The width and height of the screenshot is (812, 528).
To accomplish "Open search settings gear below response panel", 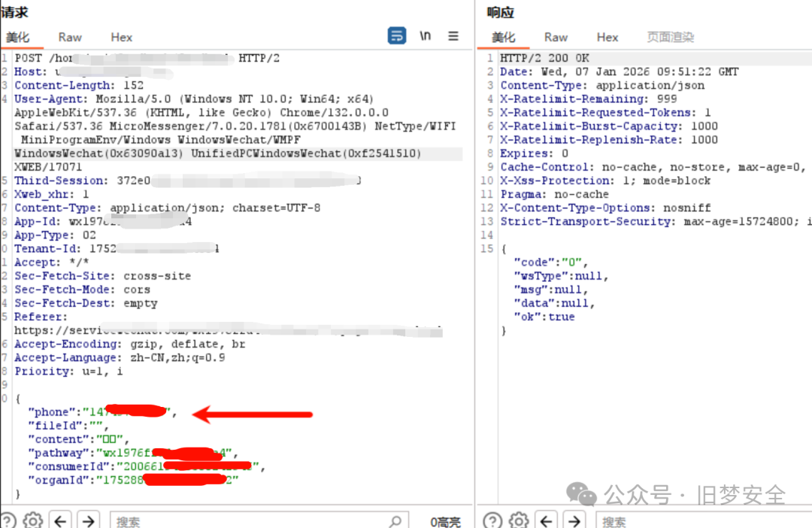I will [x=518, y=520].
